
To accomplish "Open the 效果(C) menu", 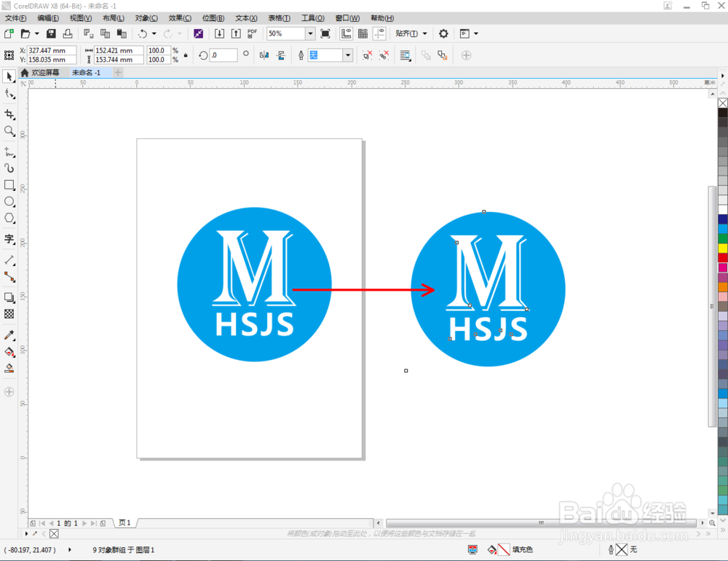I will (180, 18).
